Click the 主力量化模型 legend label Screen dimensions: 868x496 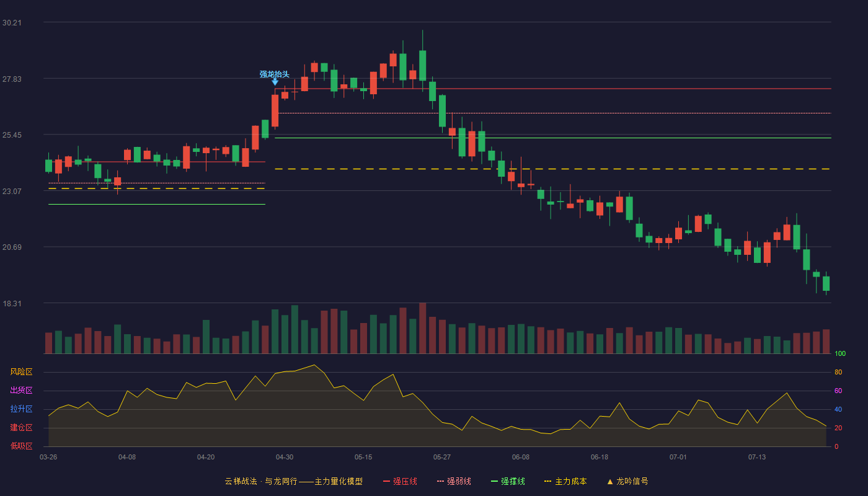pyautogui.click(x=339, y=481)
